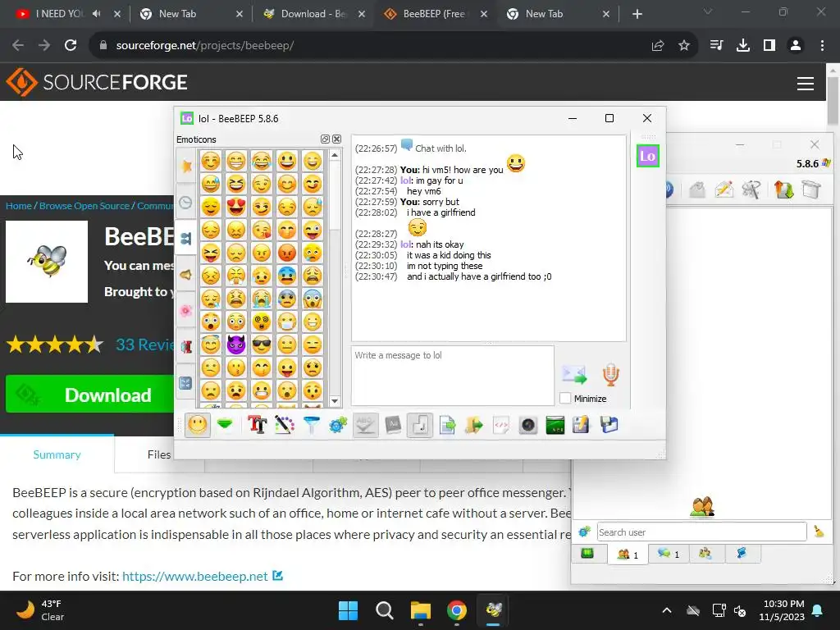Click the envelope with pencil write message icon
The image size is (840, 630).
(x=724, y=189)
